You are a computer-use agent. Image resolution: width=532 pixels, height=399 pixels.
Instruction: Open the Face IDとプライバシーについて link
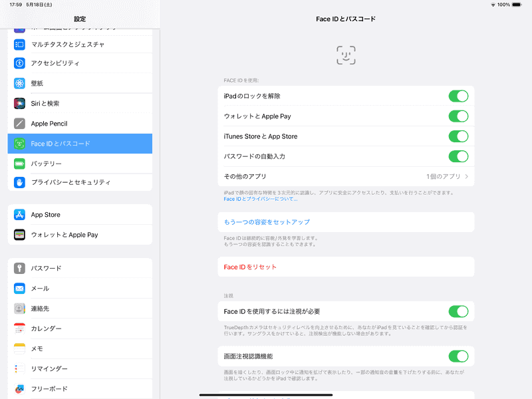(259, 197)
